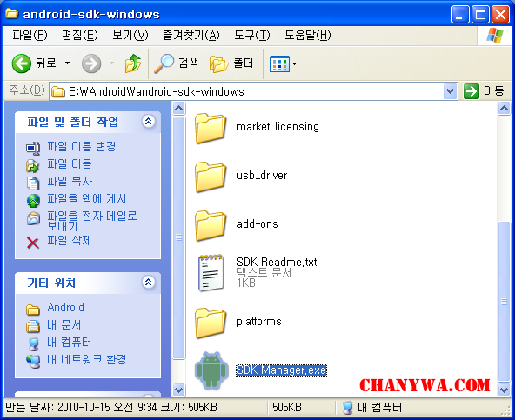
Task: Open 내 문서 My Documents link
Action: [x=64, y=324]
